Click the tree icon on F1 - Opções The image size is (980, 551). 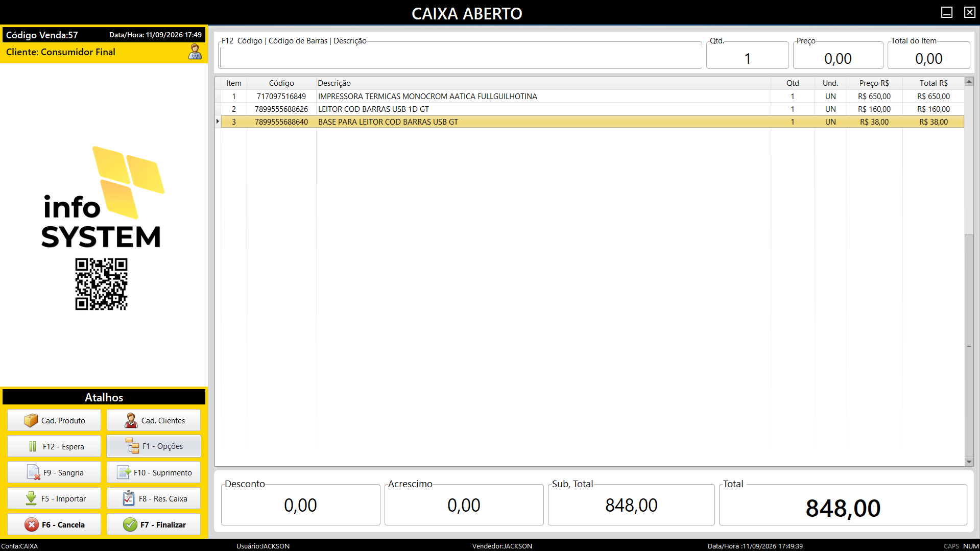pos(132,446)
